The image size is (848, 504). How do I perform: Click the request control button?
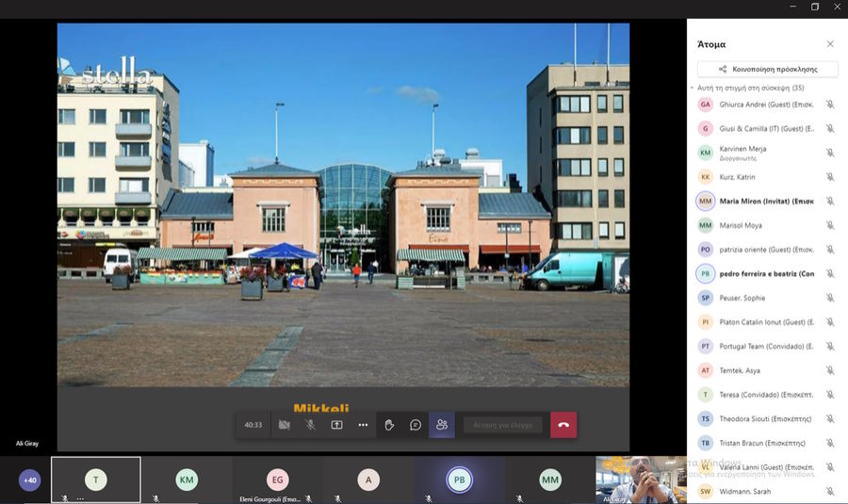point(503,425)
